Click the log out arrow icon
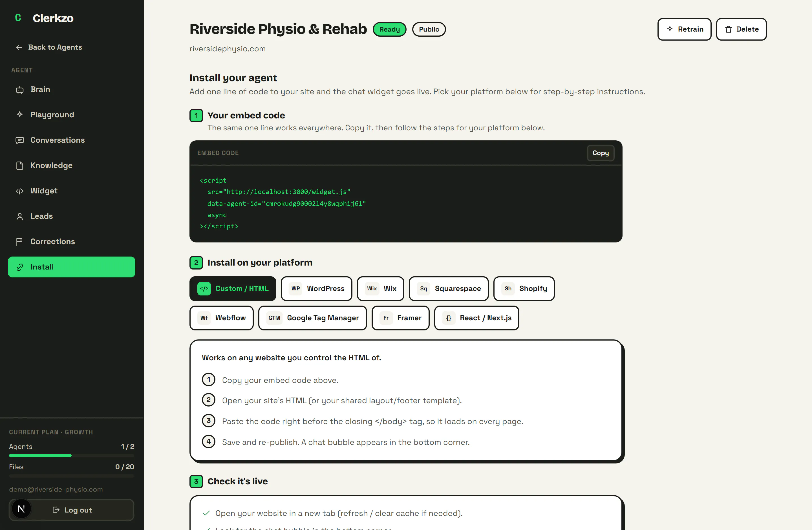 click(x=56, y=510)
